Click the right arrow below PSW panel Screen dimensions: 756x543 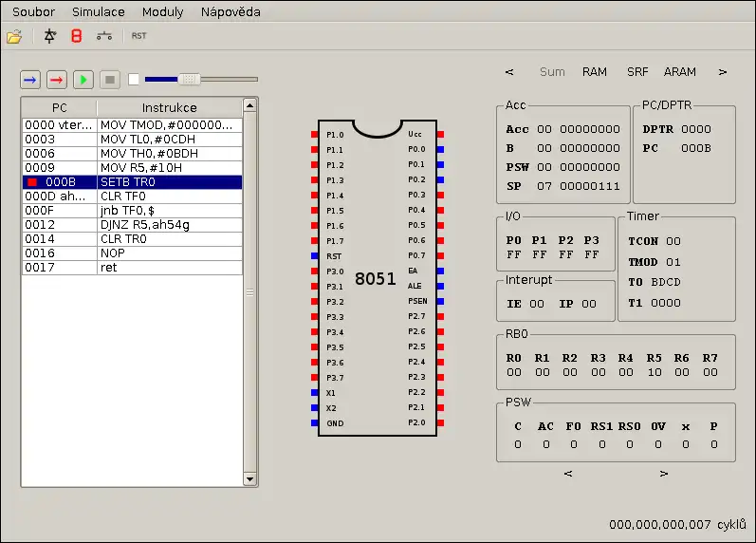(663, 473)
